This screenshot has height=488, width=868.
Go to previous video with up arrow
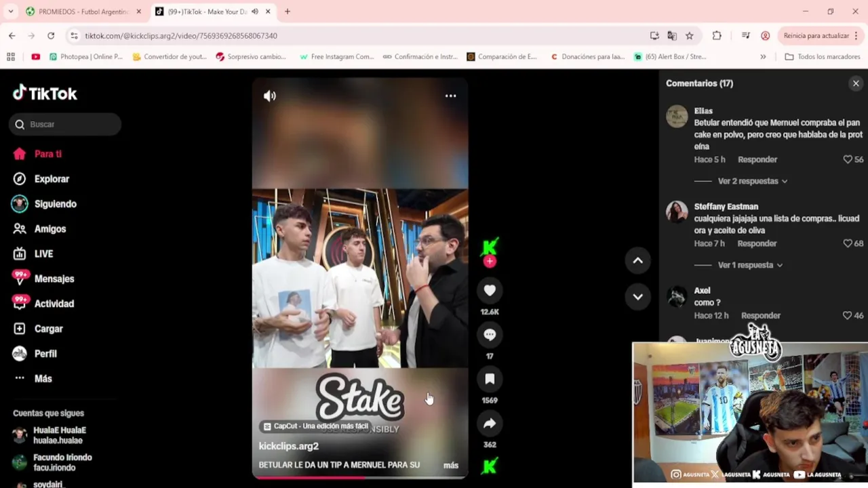coord(637,260)
